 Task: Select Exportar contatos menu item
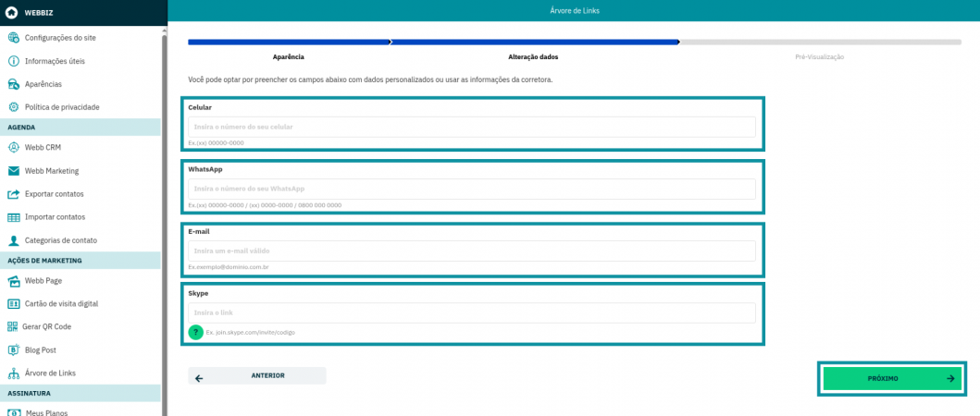click(x=54, y=194)
